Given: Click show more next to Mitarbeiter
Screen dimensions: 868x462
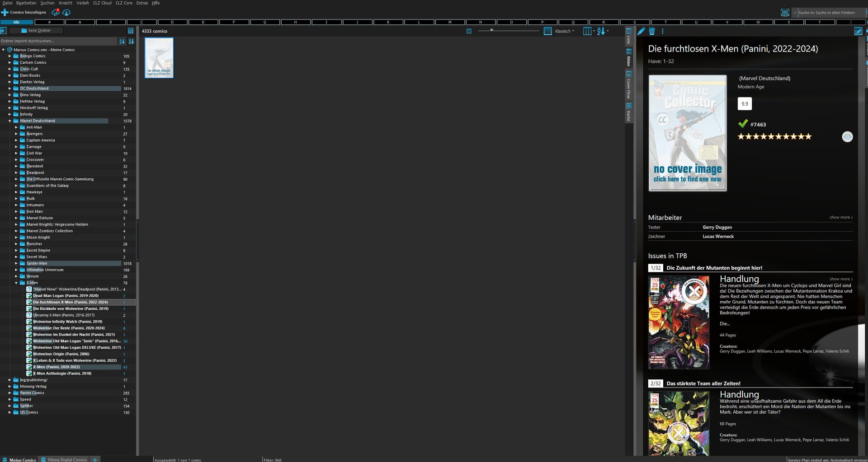Looking at the screenshot, I should 841,217.
